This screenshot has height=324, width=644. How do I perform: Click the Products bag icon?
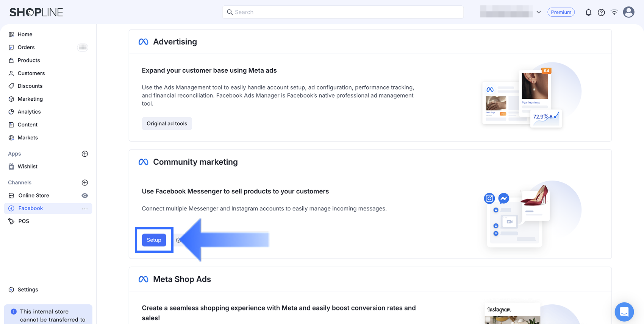click(11, 60)
